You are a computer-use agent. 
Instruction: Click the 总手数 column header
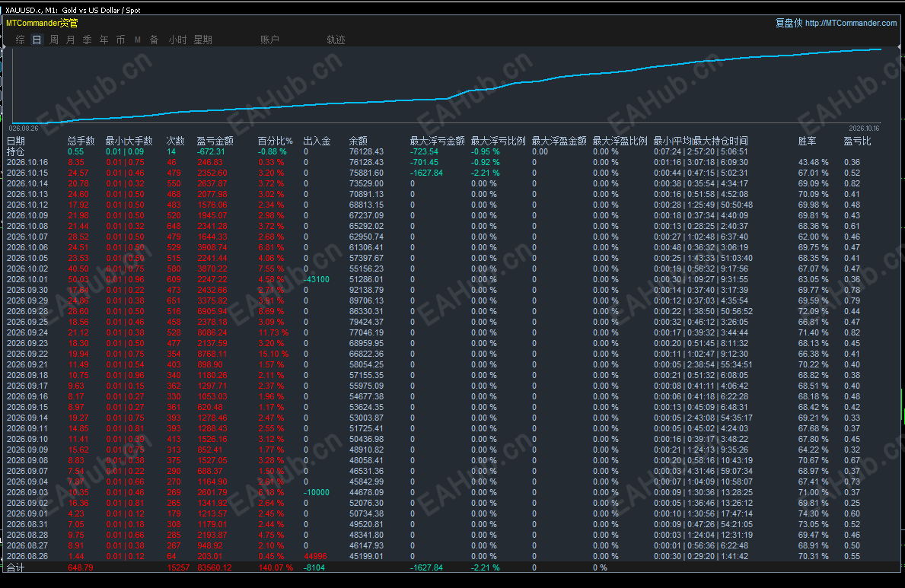point(81,141)
